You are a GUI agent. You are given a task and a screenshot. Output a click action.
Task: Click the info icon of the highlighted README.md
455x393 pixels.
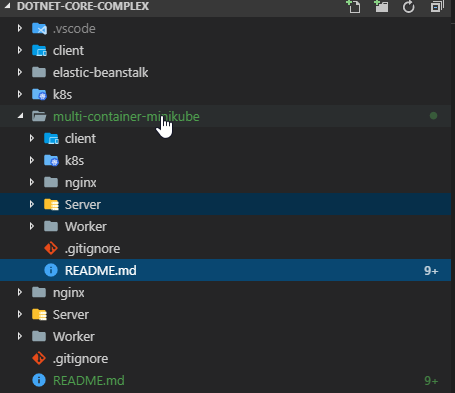pyautogui.click(x=51, y=270)
